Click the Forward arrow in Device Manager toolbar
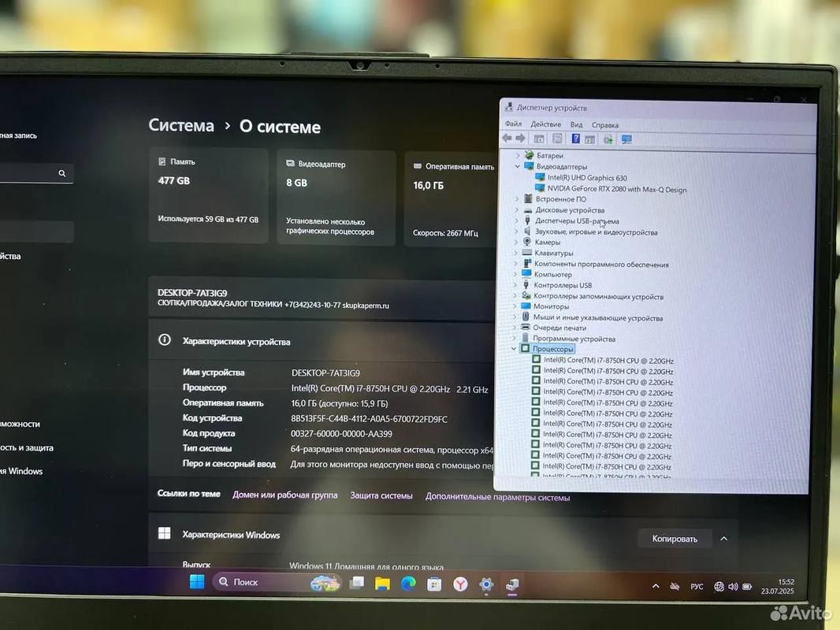840x630 pixels. point(520,139)
